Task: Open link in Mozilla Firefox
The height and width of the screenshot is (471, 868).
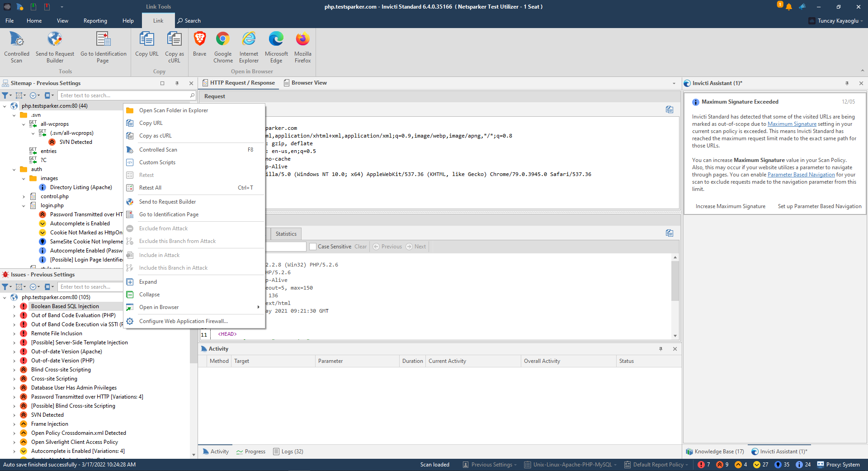Action: coord(302,48)
